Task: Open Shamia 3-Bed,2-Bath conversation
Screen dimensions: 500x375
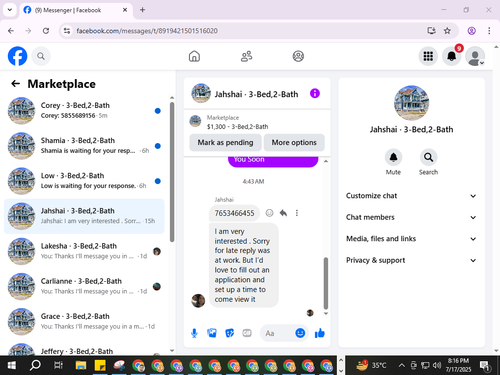Action: (x=84, y=146)
